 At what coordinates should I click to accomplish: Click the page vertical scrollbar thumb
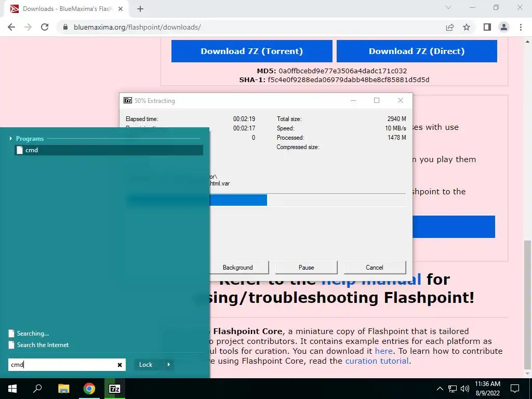coord(527,304)
